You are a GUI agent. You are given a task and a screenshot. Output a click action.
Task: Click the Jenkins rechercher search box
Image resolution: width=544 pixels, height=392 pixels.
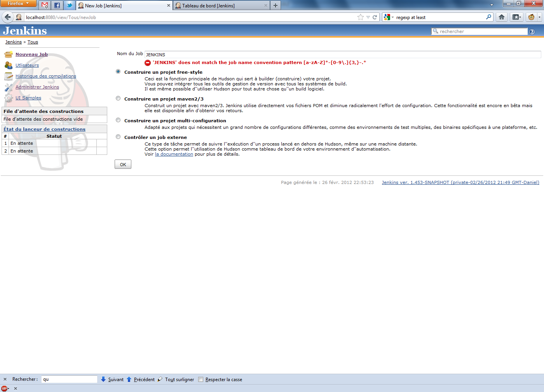point(479,31)
